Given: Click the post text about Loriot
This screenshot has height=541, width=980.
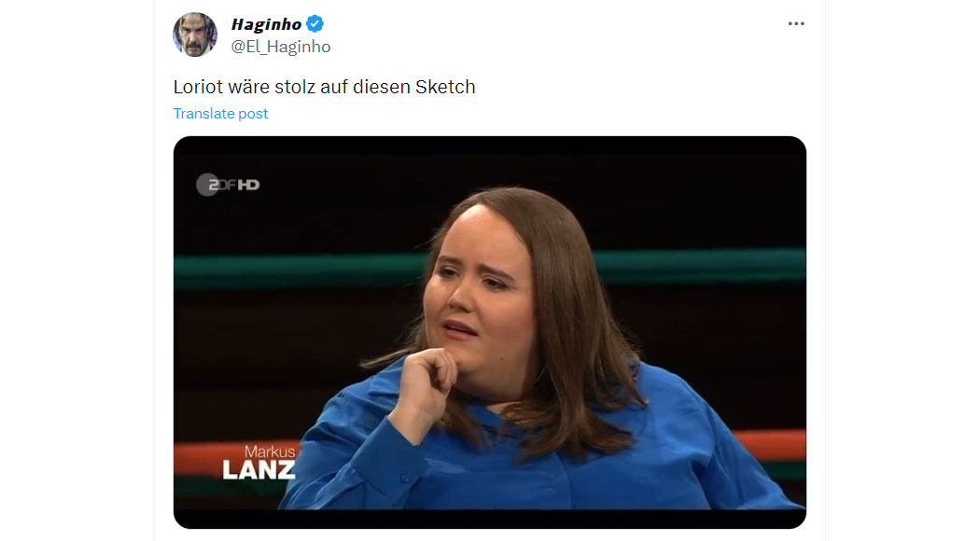Looking at the screenshot, I should coord(325,87).
